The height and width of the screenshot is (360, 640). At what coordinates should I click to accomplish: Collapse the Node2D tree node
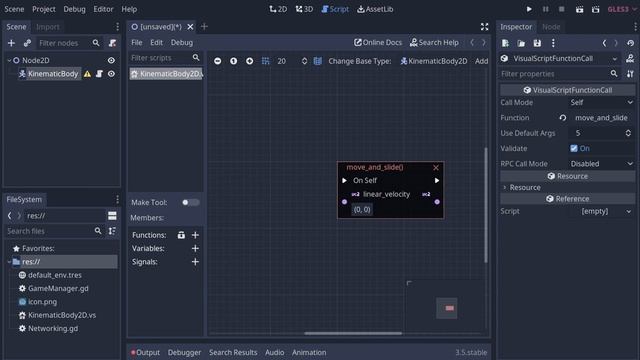[9, 60]
